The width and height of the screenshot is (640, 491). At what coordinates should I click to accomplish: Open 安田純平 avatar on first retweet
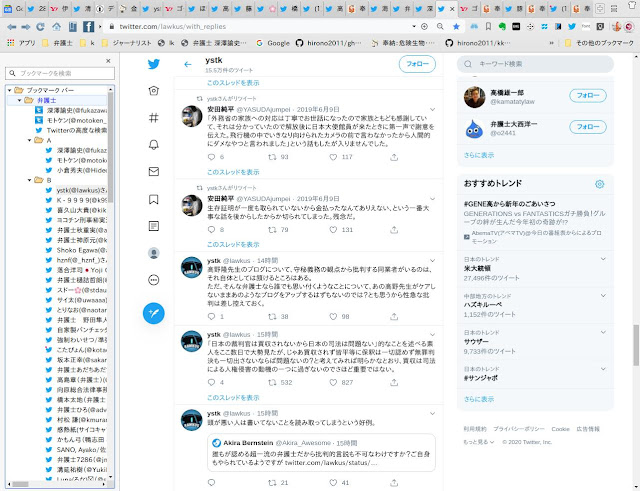tap(192, 116)
